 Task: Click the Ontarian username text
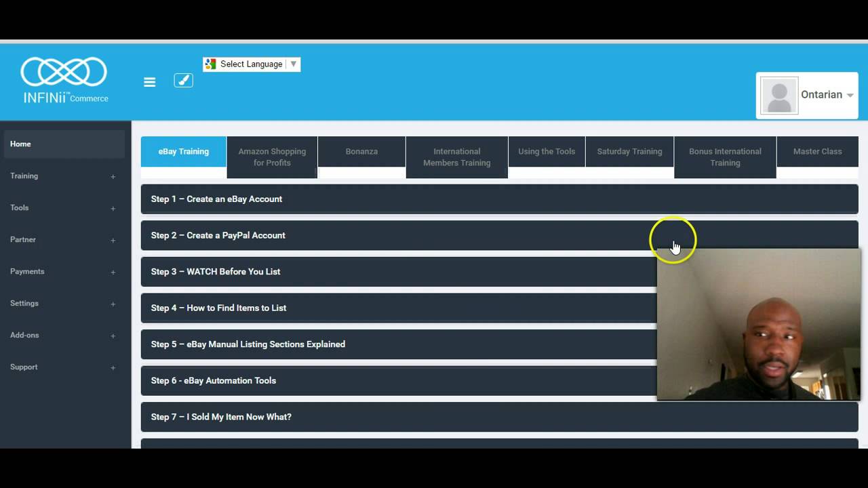pyautogui.click(x=821, y=95)
